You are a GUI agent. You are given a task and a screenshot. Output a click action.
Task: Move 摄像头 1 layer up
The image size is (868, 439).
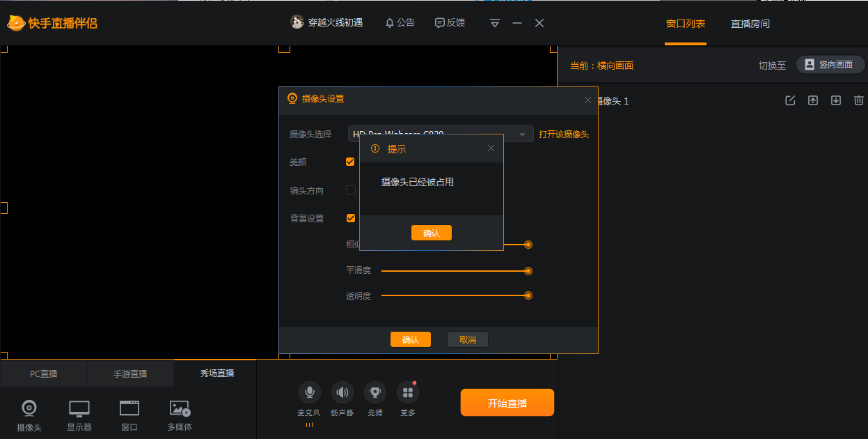813,100
